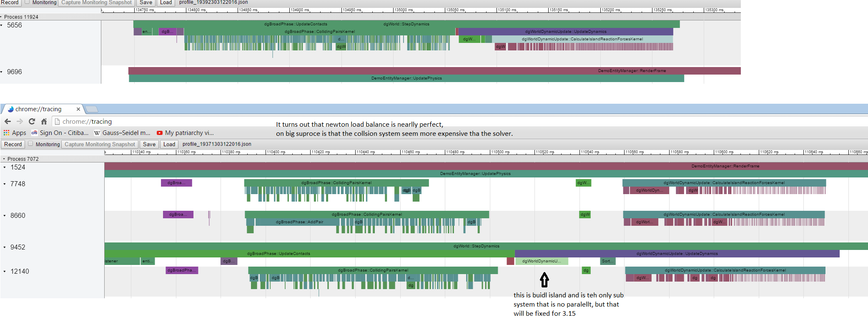Click the Save button in the top toolbar

146,2
